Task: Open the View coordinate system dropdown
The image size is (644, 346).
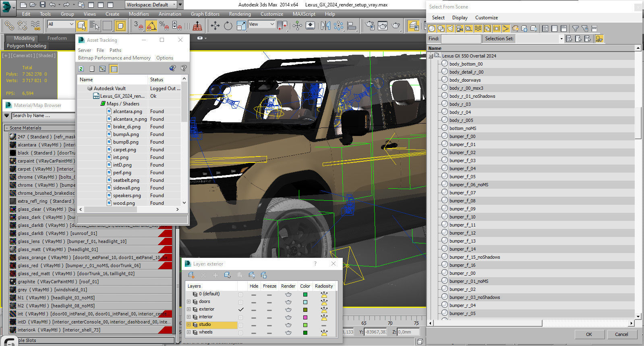Action: coord(261,24)
